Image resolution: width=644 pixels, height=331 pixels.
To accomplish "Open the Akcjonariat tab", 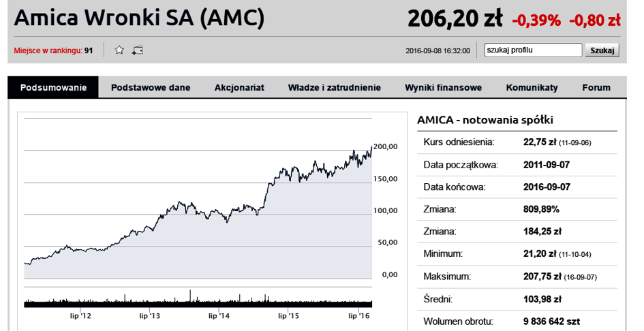I will pos(239,87).
